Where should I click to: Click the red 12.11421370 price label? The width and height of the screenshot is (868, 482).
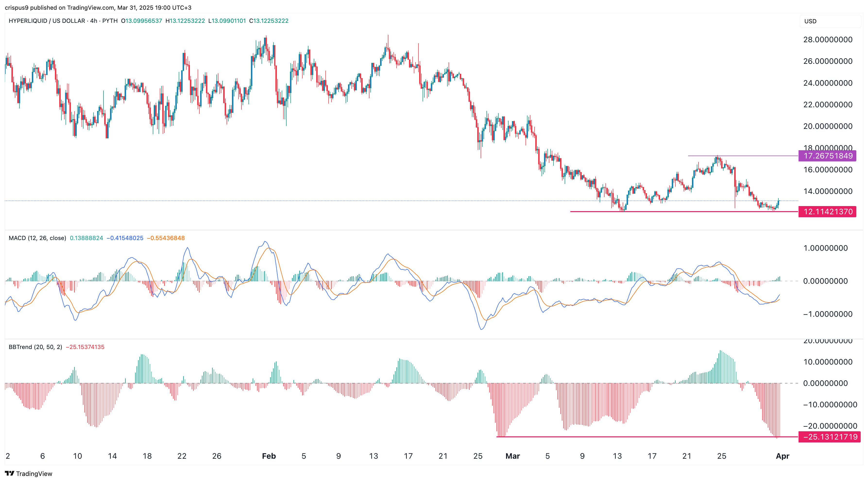[827, 212]
